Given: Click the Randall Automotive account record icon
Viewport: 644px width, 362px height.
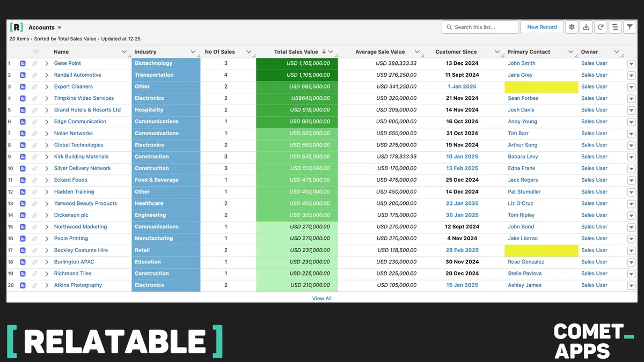Looking at the screenshot, I should tap(23, 75).
